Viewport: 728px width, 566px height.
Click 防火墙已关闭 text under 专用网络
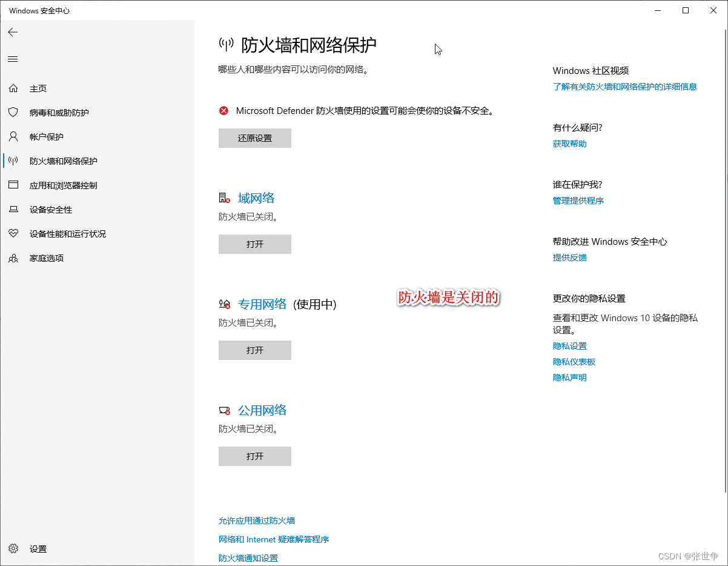pos(248,323)
